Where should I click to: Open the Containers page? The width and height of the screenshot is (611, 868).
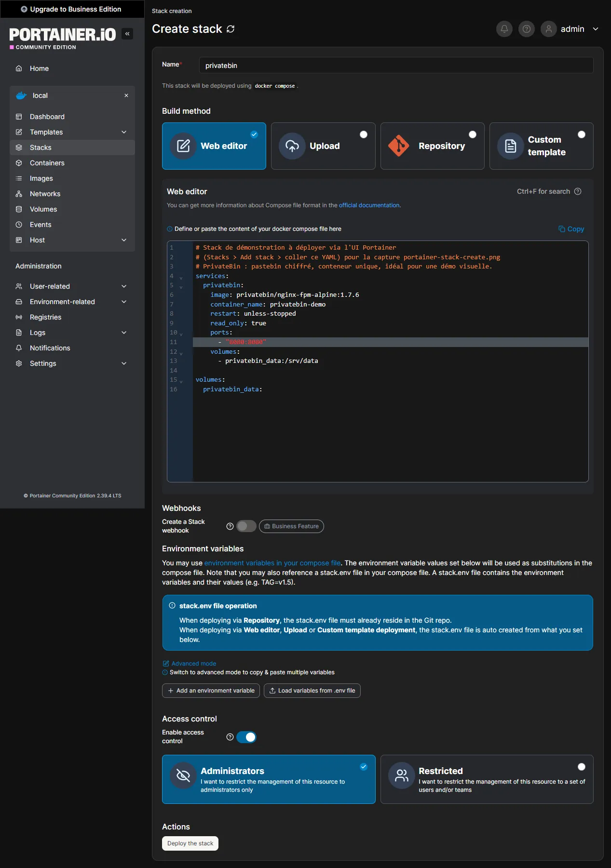72,163
